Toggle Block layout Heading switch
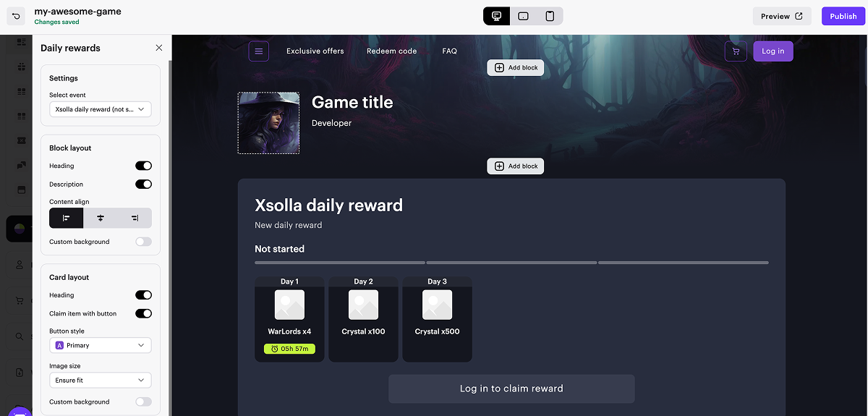 coord(143,166)
